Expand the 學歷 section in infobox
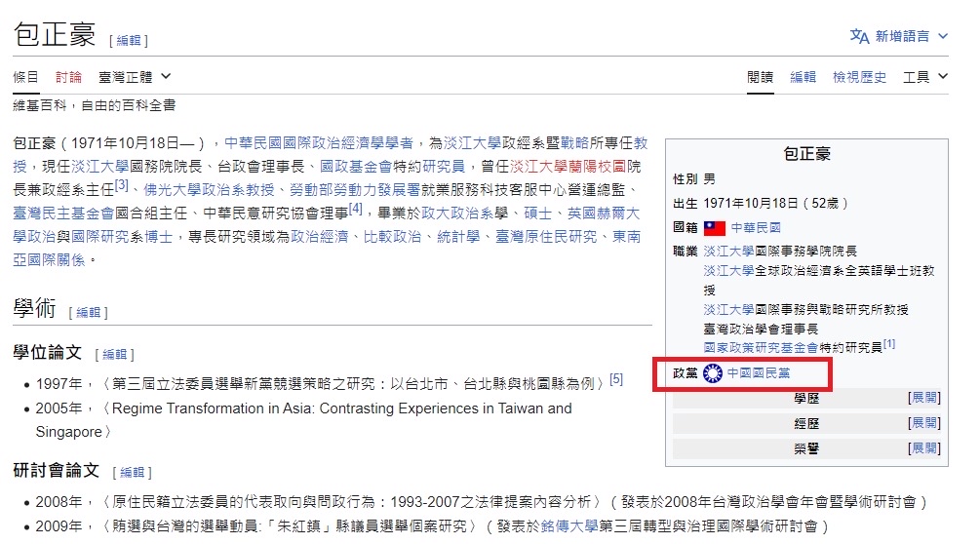 (923, 398)
